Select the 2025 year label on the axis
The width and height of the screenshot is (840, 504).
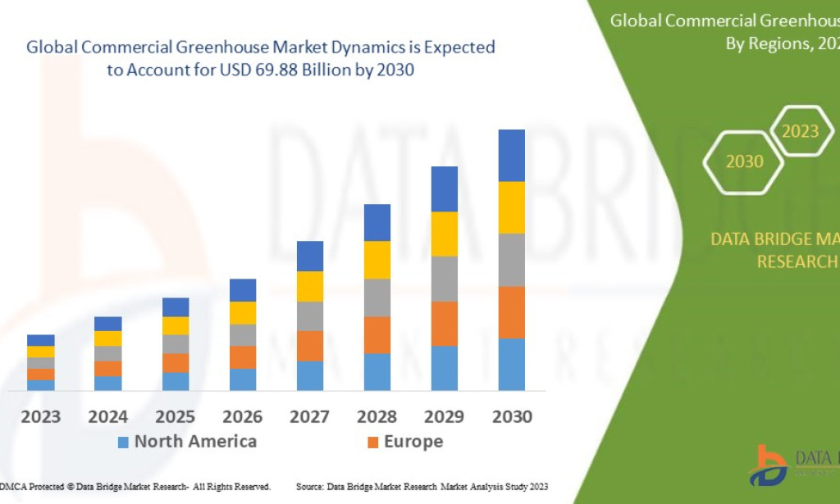pyautogui.click(x=176, y=417)
